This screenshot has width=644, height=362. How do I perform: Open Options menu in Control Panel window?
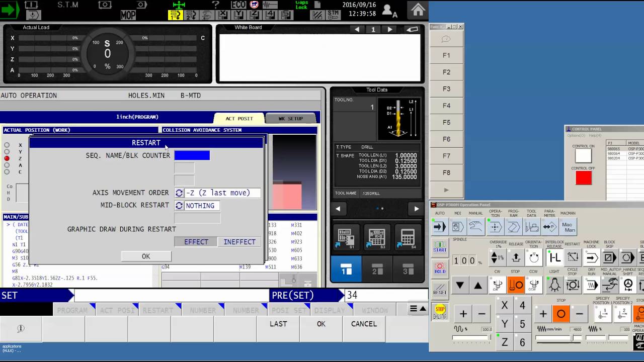[x=577, y=135]
